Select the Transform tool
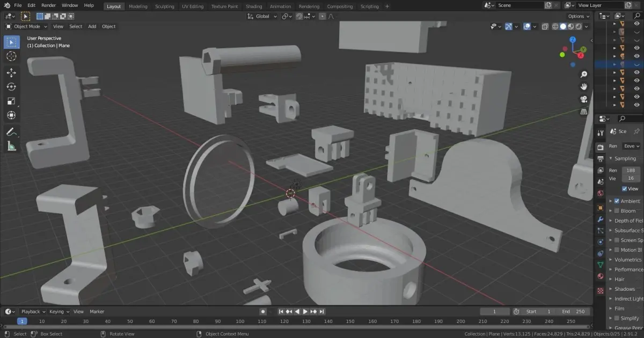 point(11,115)
